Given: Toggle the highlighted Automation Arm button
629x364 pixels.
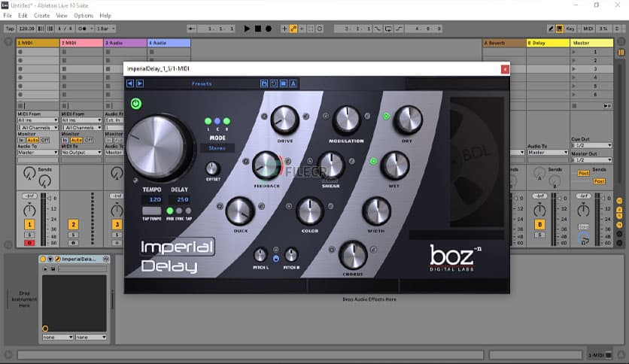Looking at the screenshot, I should click(x=293, y=29).
